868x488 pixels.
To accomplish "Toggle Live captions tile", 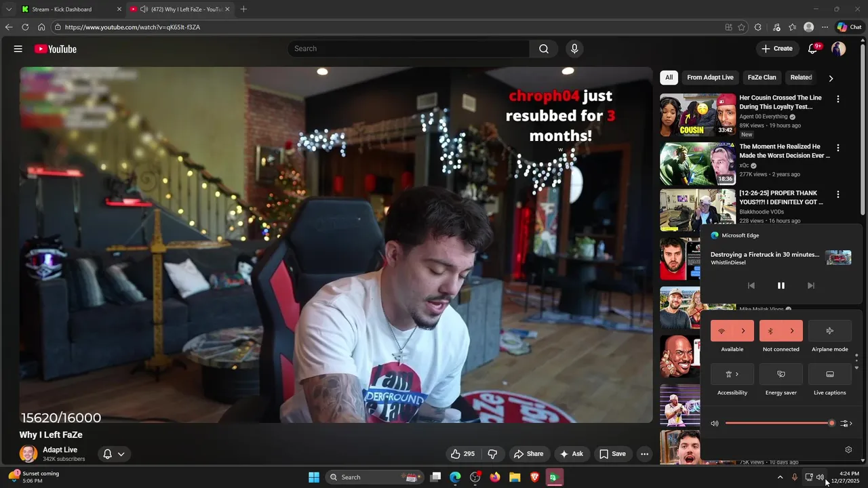I will tap(830, 374).
